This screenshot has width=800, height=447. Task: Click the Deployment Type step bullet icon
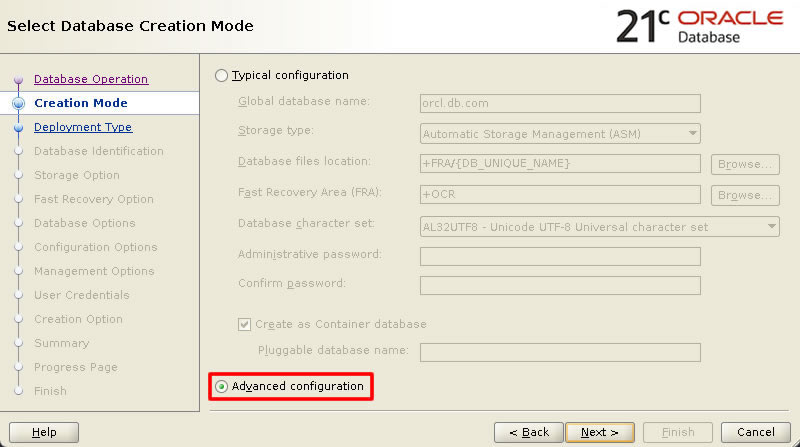18,127
